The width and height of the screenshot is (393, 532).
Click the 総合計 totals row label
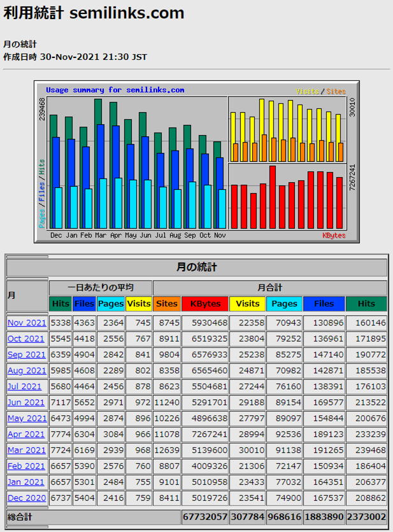[19, 517]
